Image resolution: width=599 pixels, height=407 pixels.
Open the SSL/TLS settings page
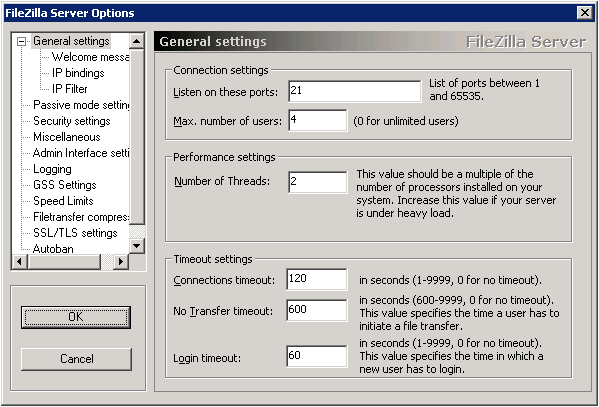click(x=75, y=233)
